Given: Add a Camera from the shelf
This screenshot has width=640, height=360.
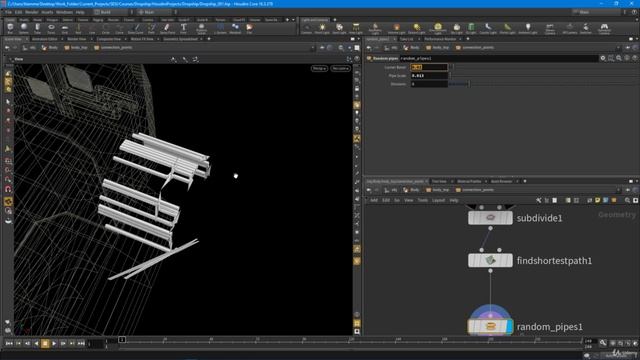Looking at the screenshot, I should click(x=306, y=29).
